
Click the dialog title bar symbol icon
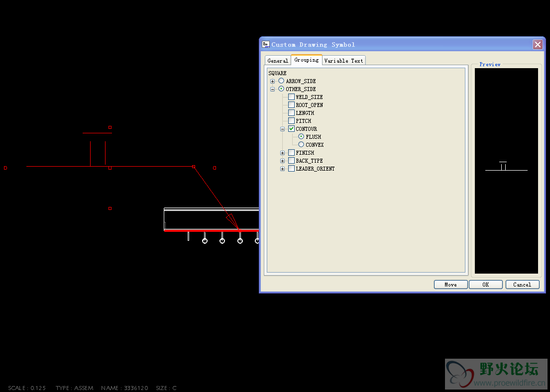[266, 45]
